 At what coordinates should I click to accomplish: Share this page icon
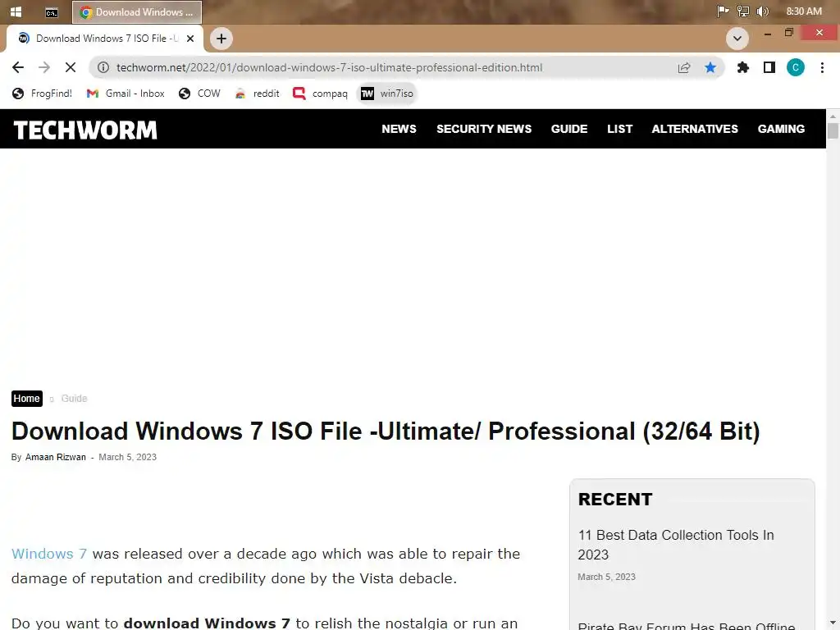684,67
